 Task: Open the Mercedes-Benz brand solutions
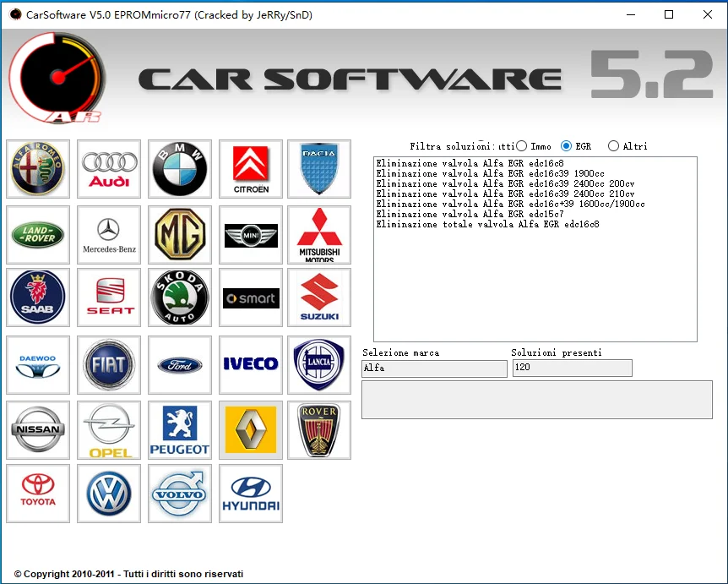pyautogui.click(x=109, y=235)
